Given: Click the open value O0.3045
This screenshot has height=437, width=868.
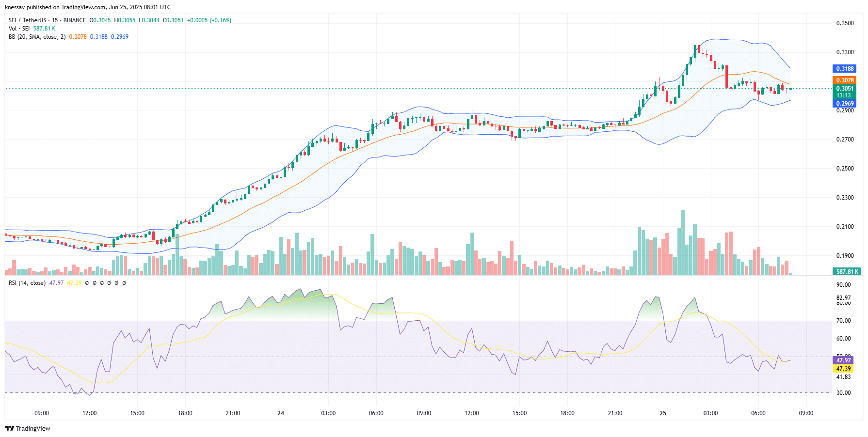Looking at the screenshot, I should coord(100,20).
